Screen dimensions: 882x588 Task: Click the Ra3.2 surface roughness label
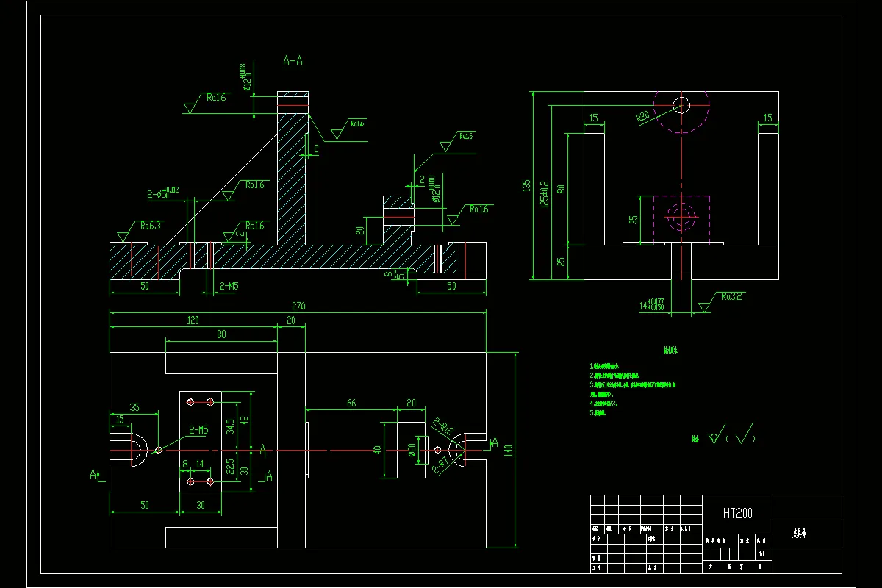pos(732,296)
